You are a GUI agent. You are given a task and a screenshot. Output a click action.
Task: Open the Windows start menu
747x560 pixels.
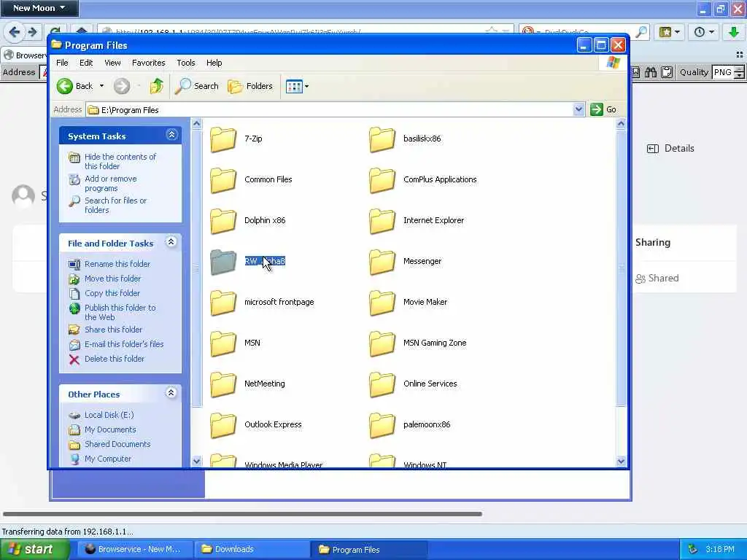34,549
